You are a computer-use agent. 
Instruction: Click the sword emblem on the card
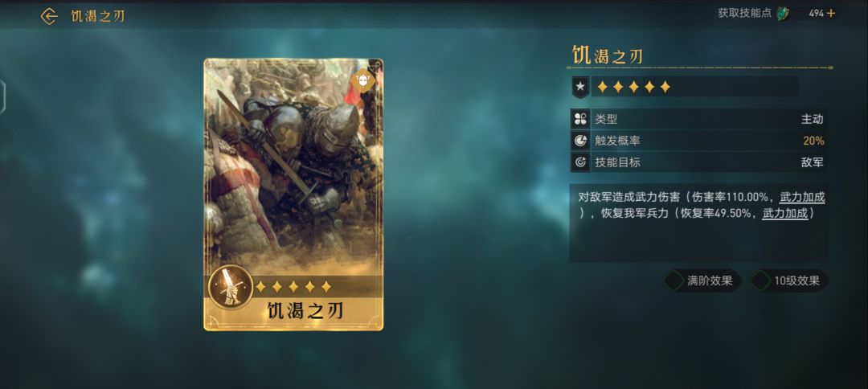pyautogui.click(x=227, y=287)
